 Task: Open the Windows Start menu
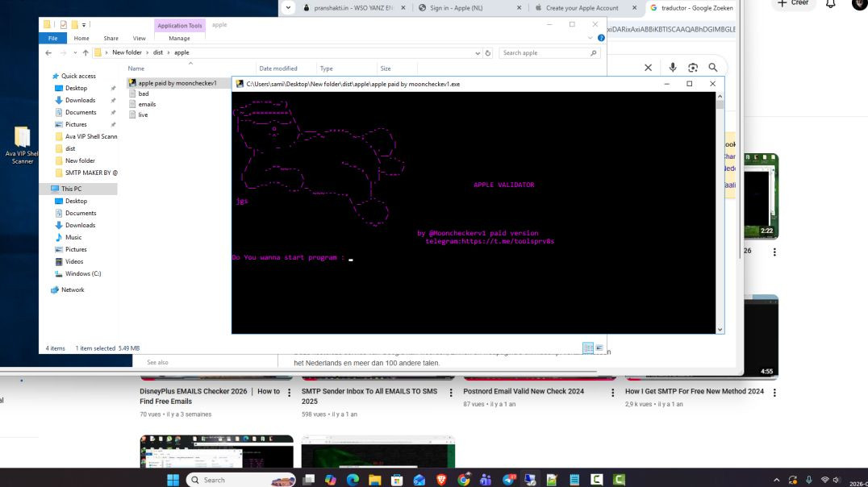pyautogui.click(x=173, y=480)
